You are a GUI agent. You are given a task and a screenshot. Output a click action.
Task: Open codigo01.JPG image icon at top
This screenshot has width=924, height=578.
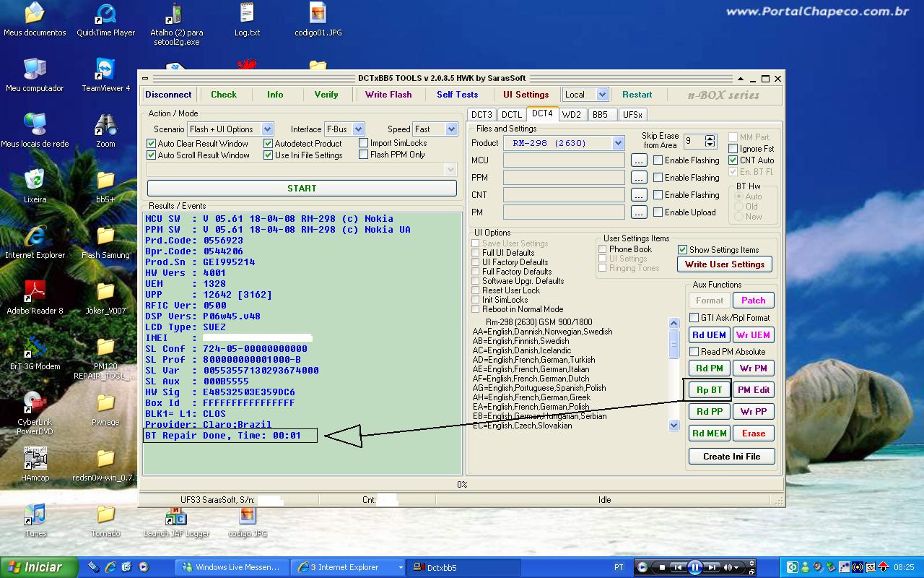[318, 20]
